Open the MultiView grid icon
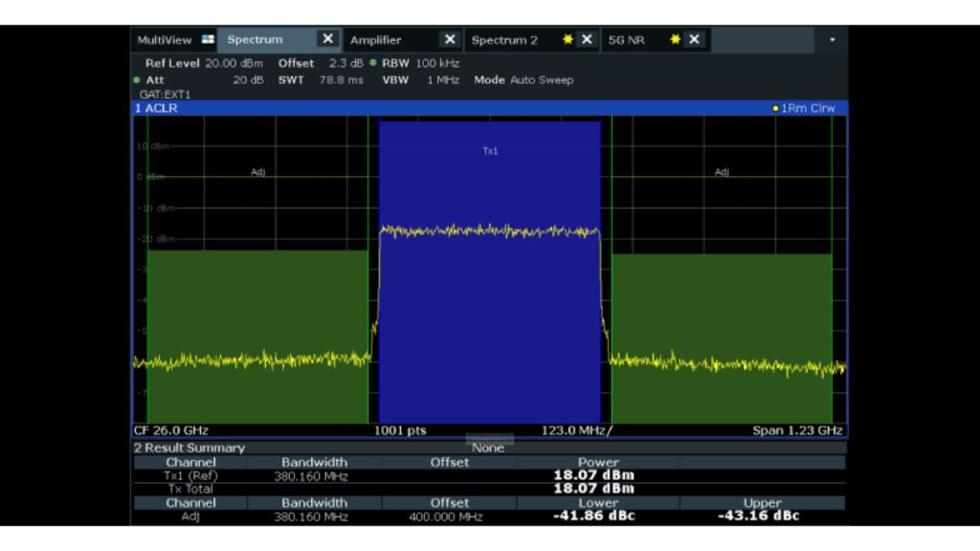The width and height of the screenshot is (980, 551). coord(208,40)
